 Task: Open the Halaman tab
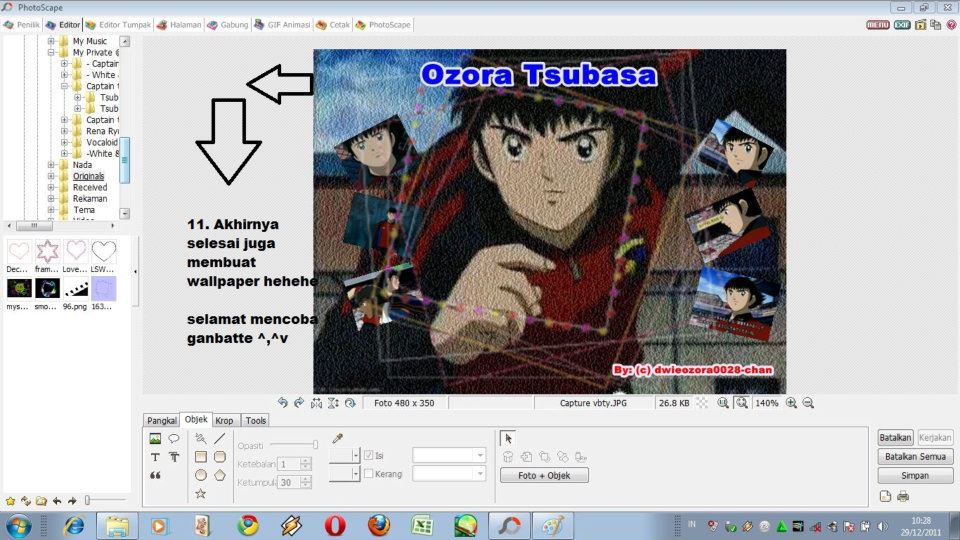179,24
